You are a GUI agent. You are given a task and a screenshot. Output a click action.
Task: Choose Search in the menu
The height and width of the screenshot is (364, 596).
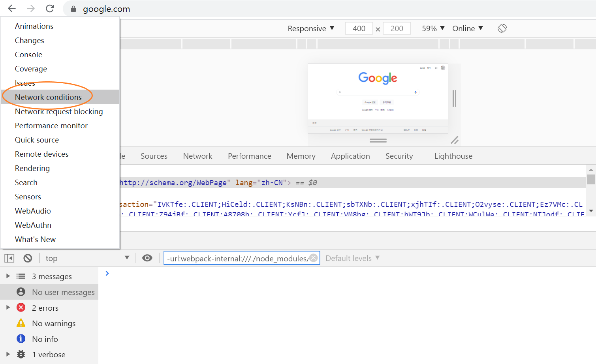point(60,182)
